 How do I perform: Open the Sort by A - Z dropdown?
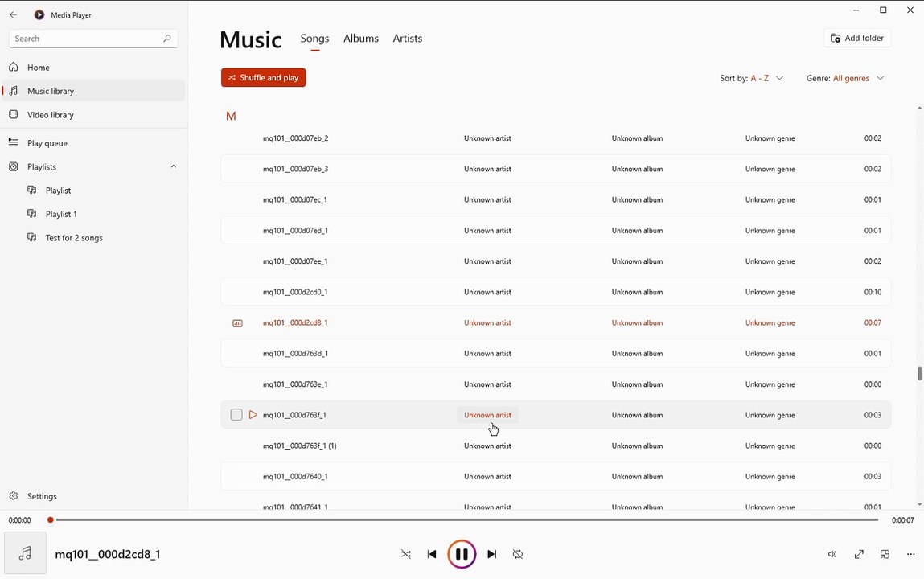point(751,78)
